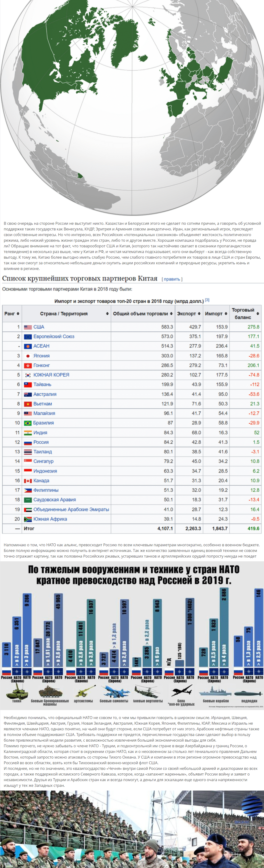Screen dimensions: 264x868
Task: Select the Бразилия link
Action: pyautogui.click(x=44, y=423)
